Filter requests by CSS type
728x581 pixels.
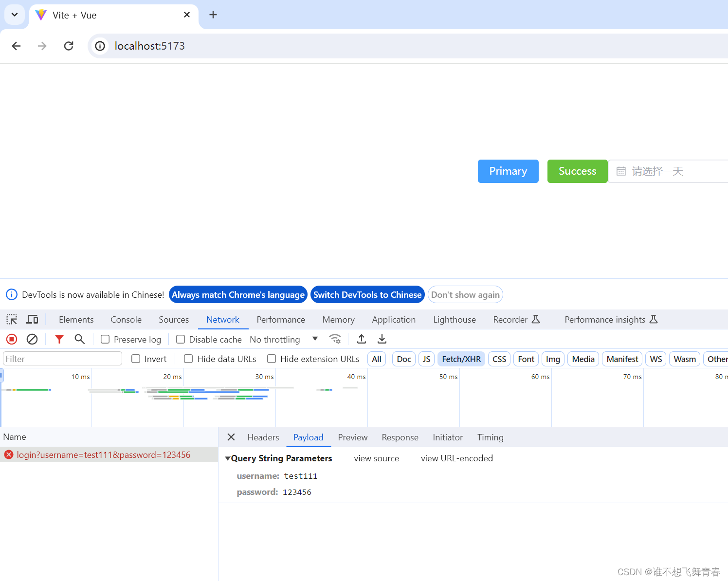pyautogui.click(x=499, y=359)
